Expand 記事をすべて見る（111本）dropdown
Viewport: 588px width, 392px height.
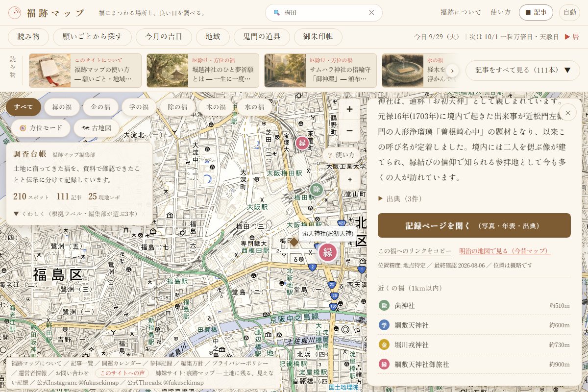522,70
